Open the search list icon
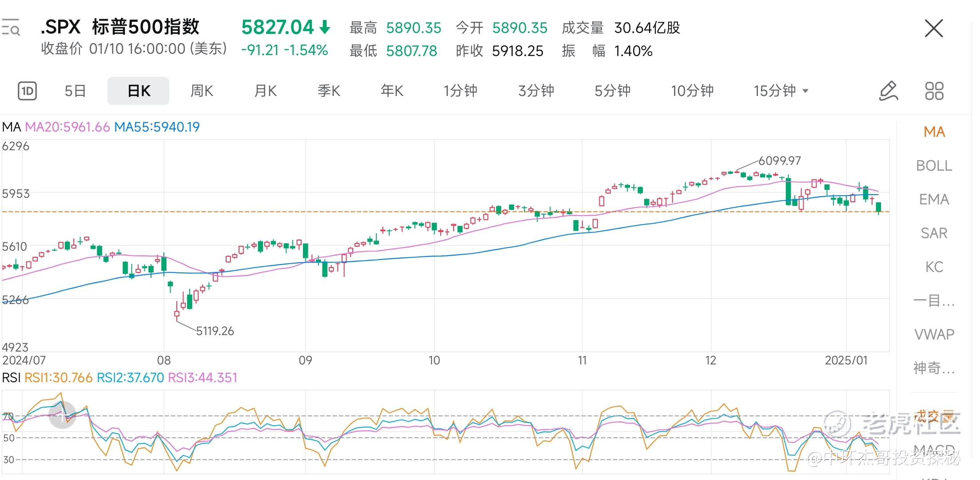Screen dimensions: 980x480 (11, 28)
